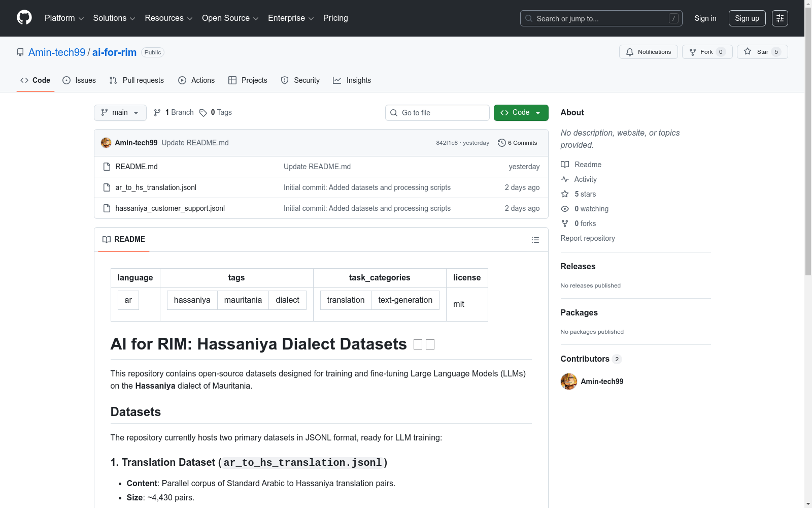Screen dimensions: 812x508
Task: View the 0 Tags link
Action: pyautogui.click(x=216, y=113)
